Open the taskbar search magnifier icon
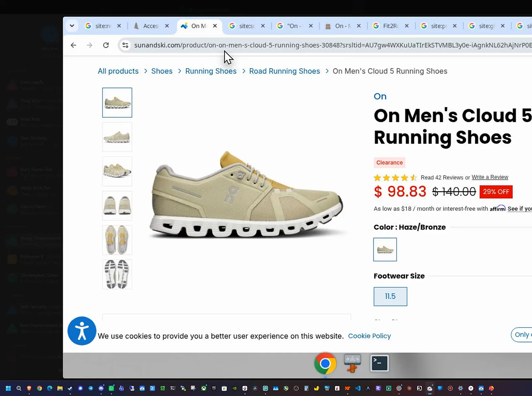The image size is (532, 396). pos(19,388)
